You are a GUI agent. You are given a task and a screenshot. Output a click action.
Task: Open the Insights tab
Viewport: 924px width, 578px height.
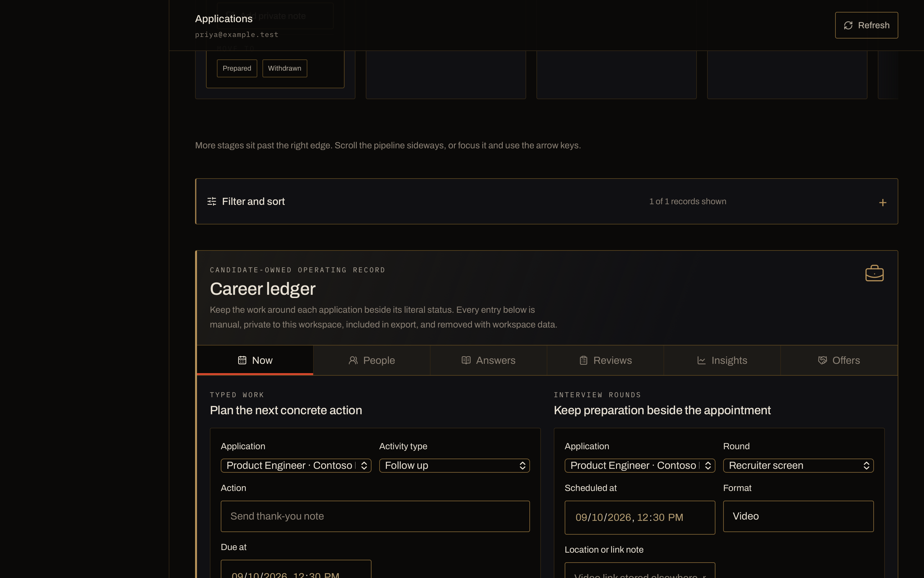click(723, 360)
